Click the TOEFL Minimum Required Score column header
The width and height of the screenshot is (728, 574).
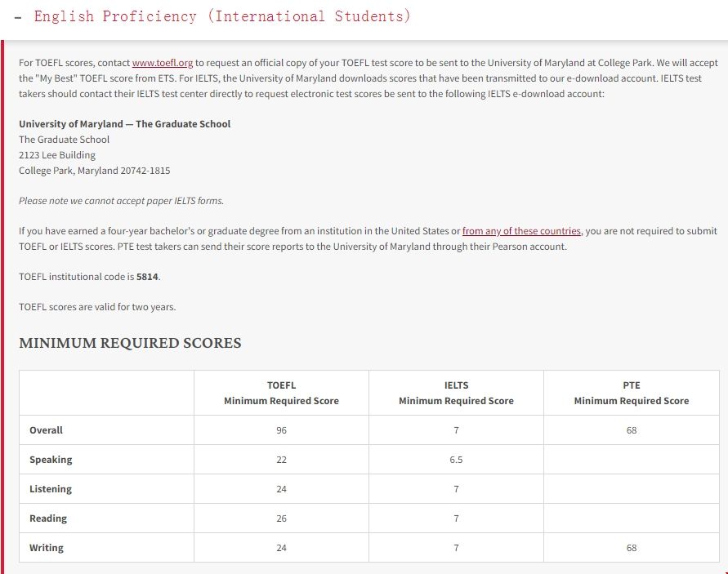[x=281, y=393]
